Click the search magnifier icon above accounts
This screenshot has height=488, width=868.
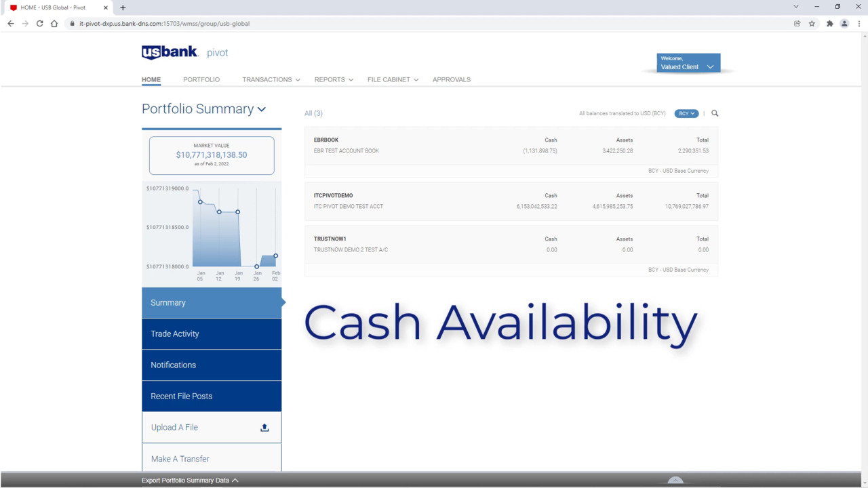click(715, 113)
